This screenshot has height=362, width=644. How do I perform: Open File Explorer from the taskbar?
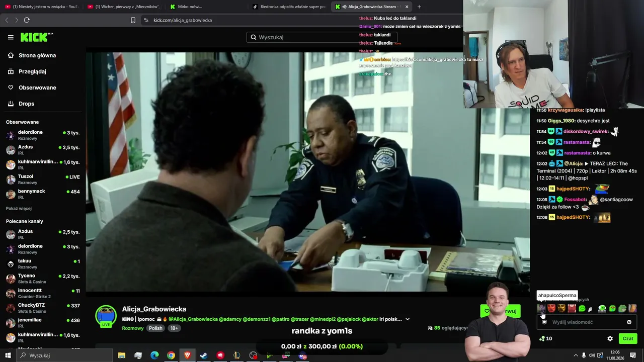click(x=122, y=355)
